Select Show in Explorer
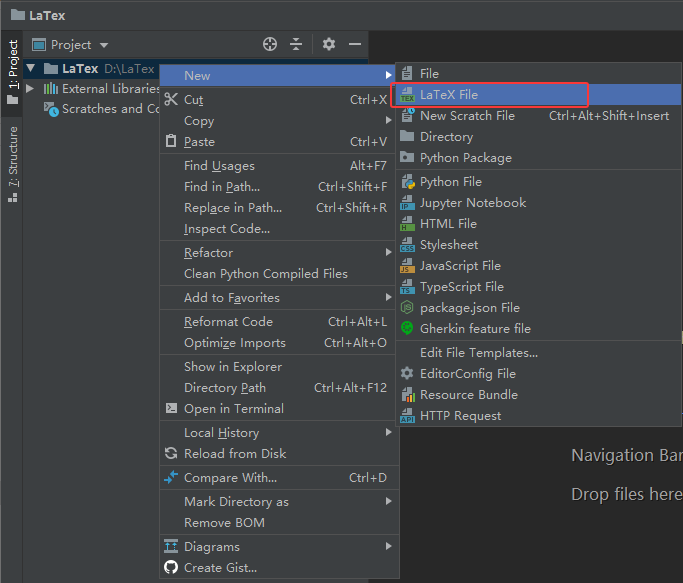 click(277, 366)
